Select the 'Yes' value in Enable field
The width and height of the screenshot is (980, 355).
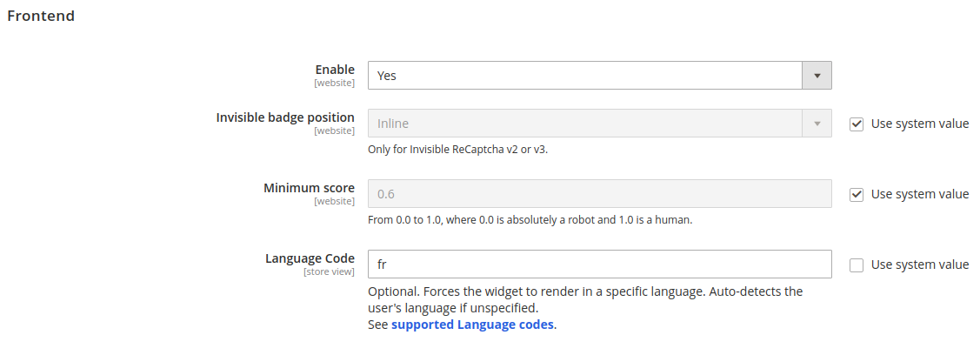(x=584, y=76)
